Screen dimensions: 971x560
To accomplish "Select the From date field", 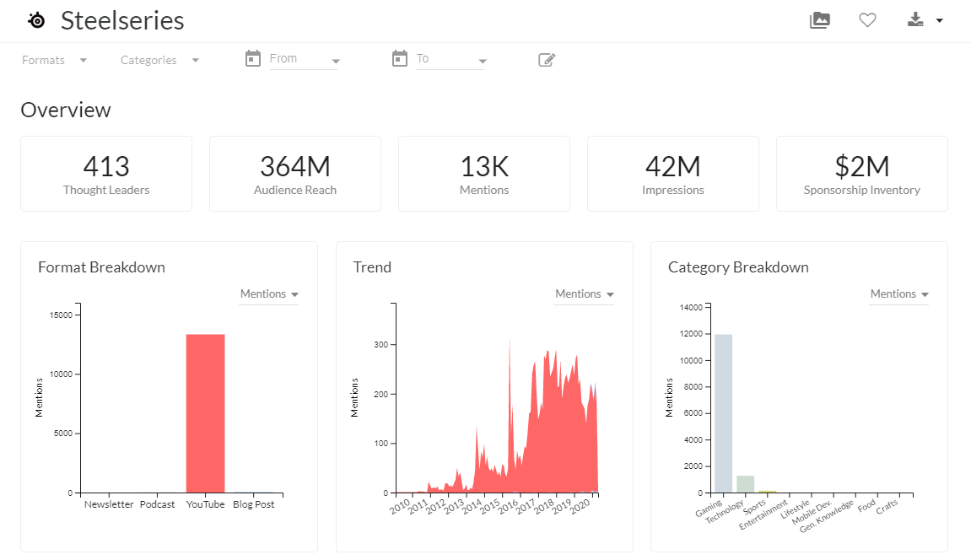I will pos(304,59).
